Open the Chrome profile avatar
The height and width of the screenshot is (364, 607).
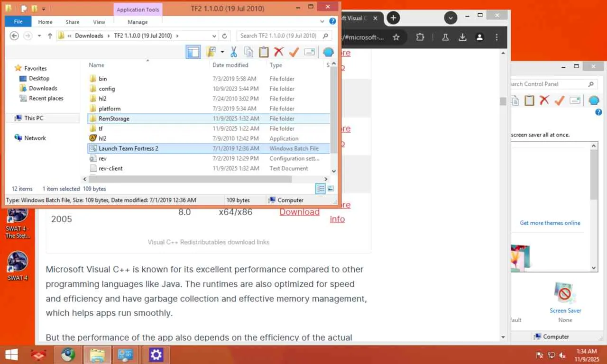pyautogui.click(x=479, y=37)
